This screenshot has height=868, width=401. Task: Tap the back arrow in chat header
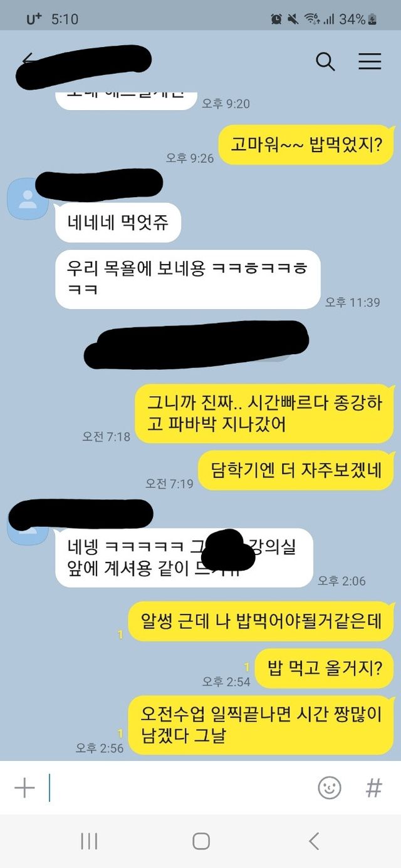pyautogui.click(x=28, y=61)
